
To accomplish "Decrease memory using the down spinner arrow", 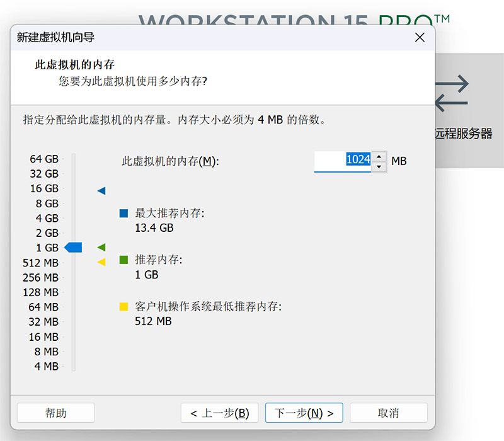I will pos(379,166).
